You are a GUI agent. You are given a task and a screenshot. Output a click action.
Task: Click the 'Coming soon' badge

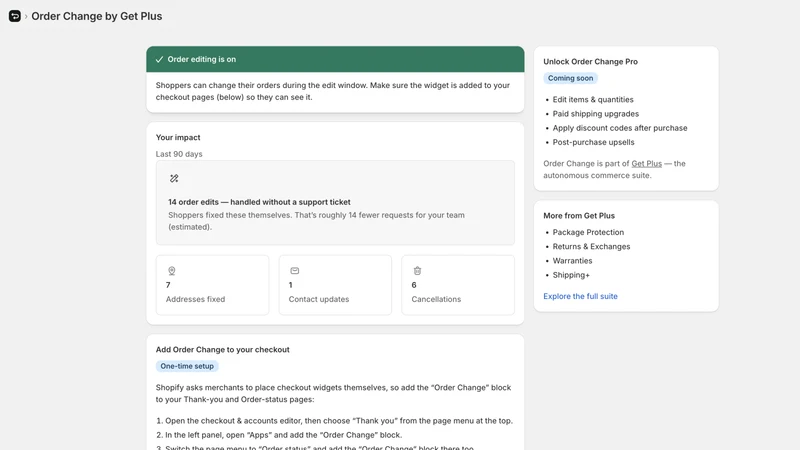[x=570, y=78]
